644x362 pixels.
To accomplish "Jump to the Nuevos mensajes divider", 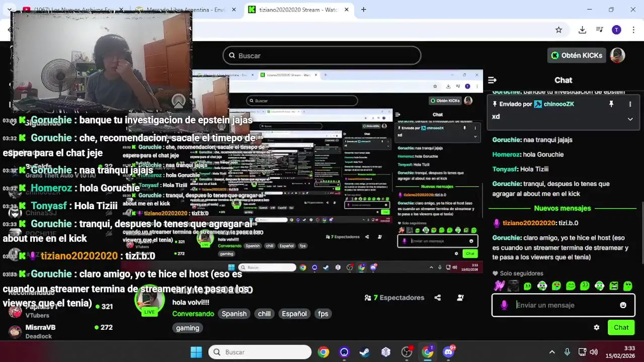I will coord(562,208).
